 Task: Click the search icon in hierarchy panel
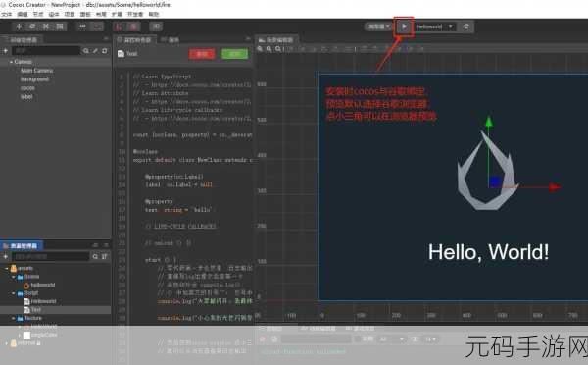point(86,50)
